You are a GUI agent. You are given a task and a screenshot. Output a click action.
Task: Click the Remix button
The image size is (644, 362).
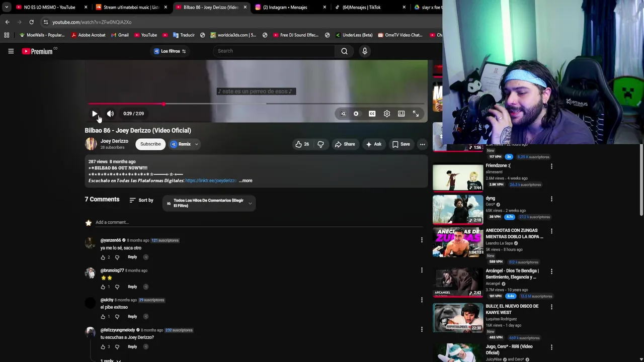[181, 144]
